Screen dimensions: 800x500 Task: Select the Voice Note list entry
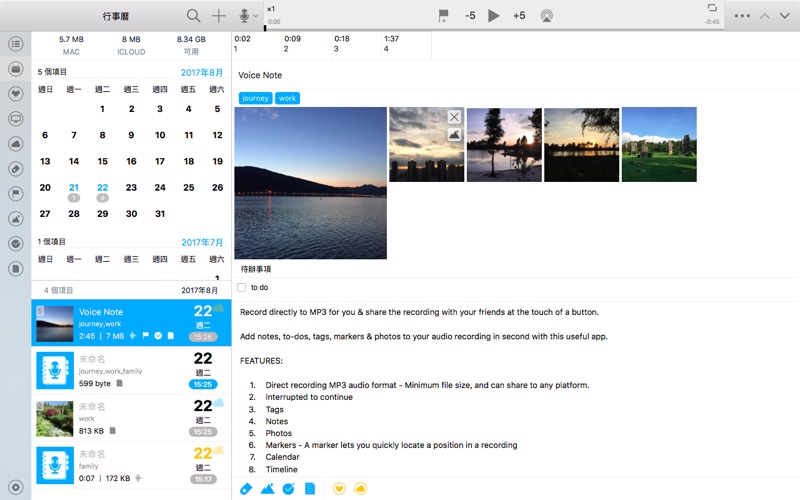point(131,323)
